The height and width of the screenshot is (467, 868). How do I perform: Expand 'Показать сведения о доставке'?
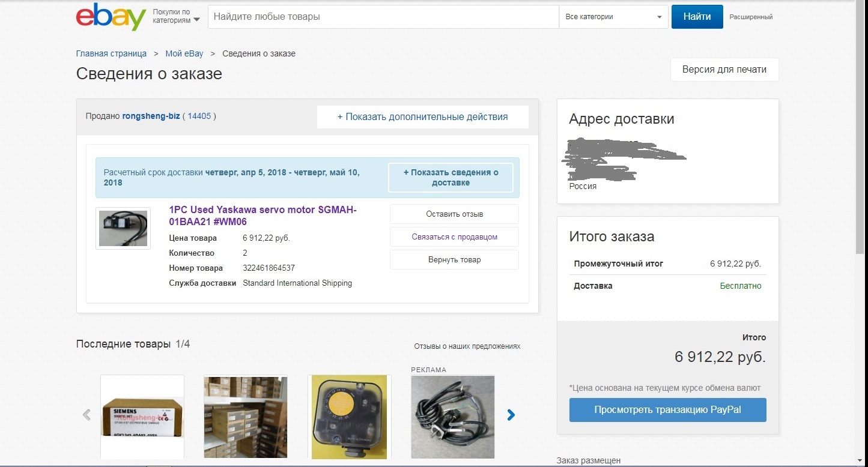451,178
